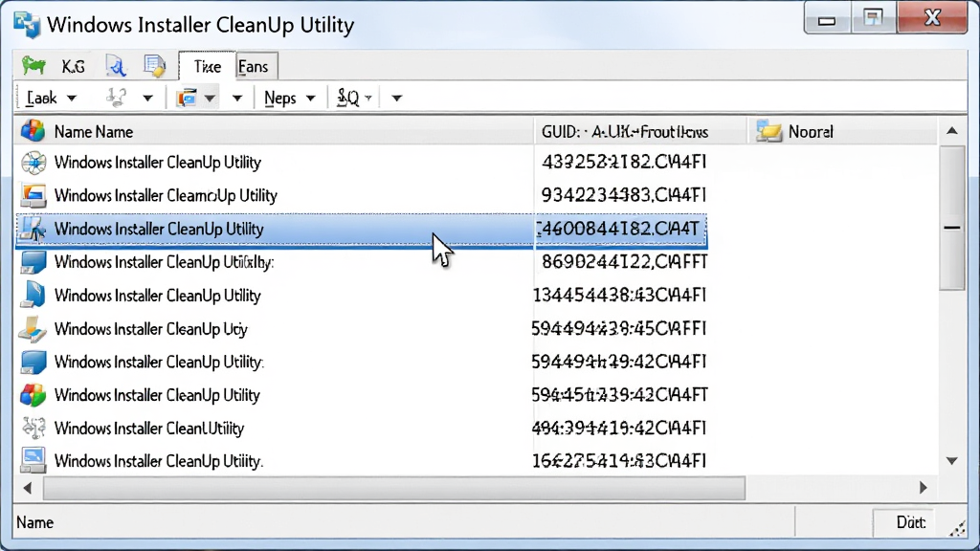
Task: Click GUID value 134454438:43CI44FI
Action: coord(619,295)
